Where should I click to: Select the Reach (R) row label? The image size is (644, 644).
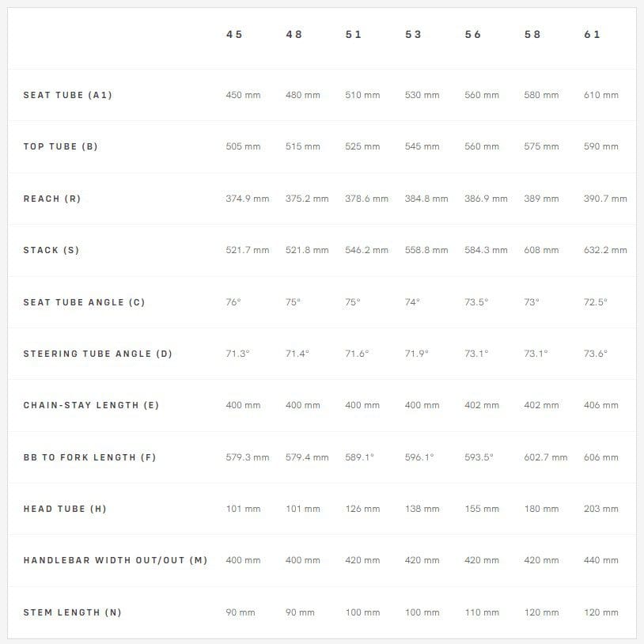coord(52,199)
